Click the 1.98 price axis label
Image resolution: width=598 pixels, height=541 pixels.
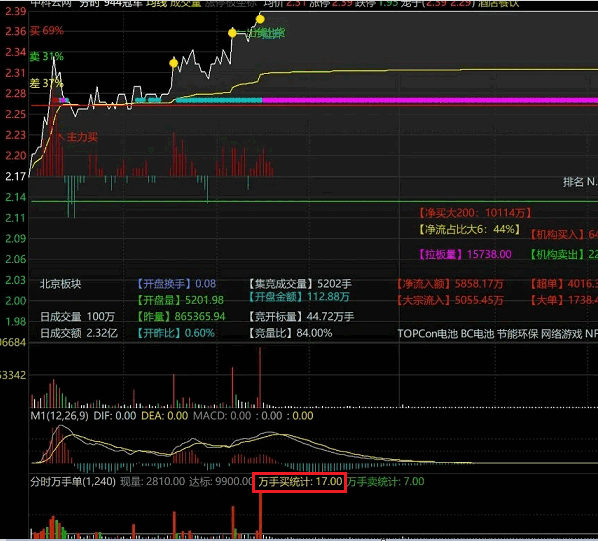pyautogui.click(x=16, y=322)
